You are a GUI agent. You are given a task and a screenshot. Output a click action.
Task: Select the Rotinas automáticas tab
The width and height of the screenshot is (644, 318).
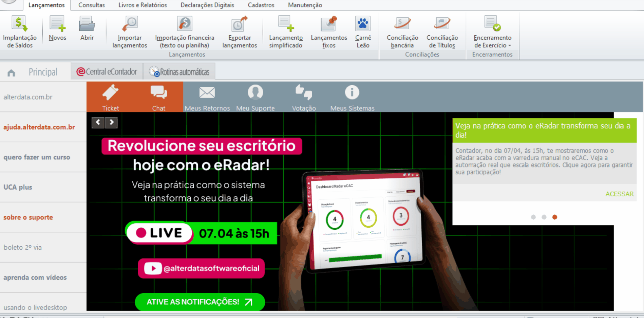coord(179,72)
